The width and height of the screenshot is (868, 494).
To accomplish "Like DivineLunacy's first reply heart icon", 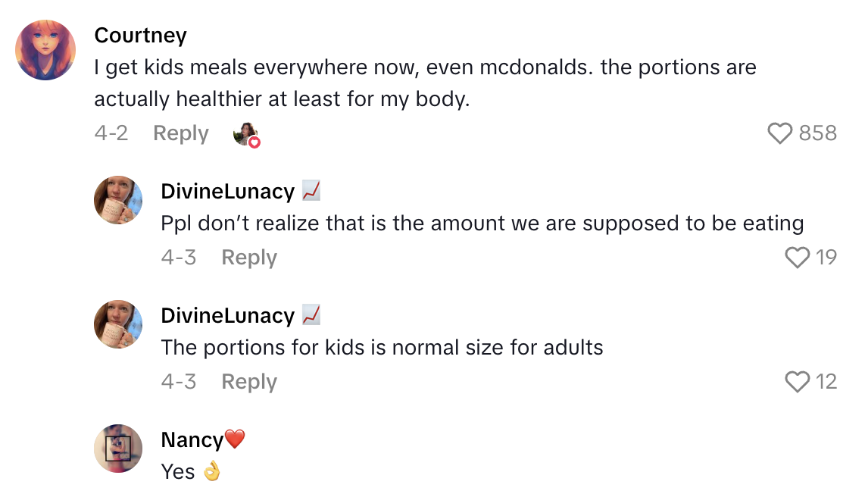I will pyautogui.click(x=796, y=258).
